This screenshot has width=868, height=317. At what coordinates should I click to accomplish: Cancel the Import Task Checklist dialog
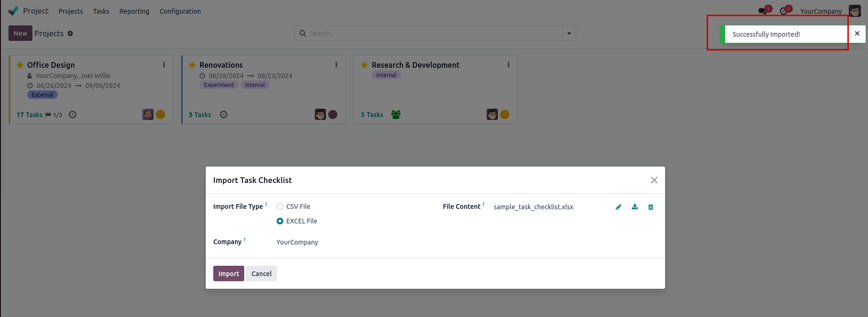(x=261, y=274)
